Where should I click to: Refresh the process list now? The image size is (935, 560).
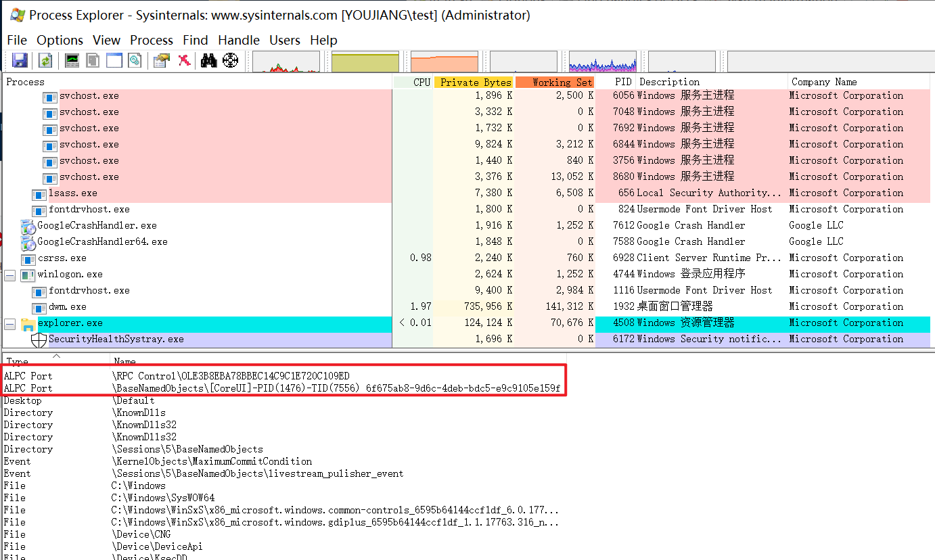coord(45,60)
